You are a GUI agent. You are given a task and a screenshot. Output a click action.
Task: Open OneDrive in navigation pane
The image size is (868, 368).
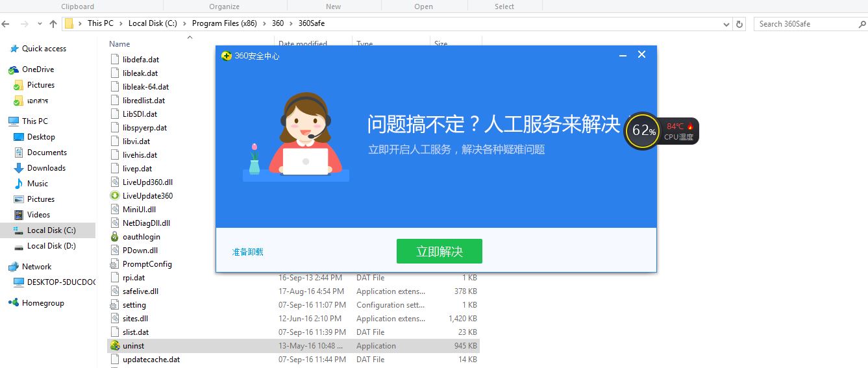38,69
